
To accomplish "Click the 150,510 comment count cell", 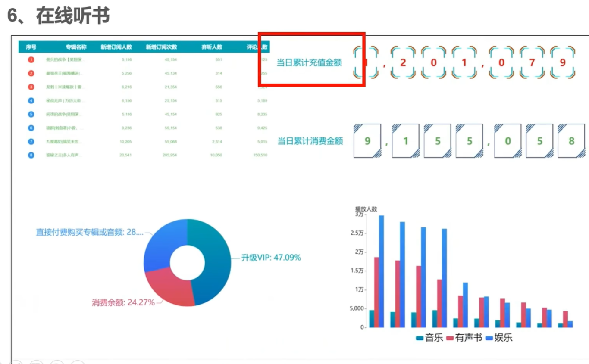I will pos(260,155).
